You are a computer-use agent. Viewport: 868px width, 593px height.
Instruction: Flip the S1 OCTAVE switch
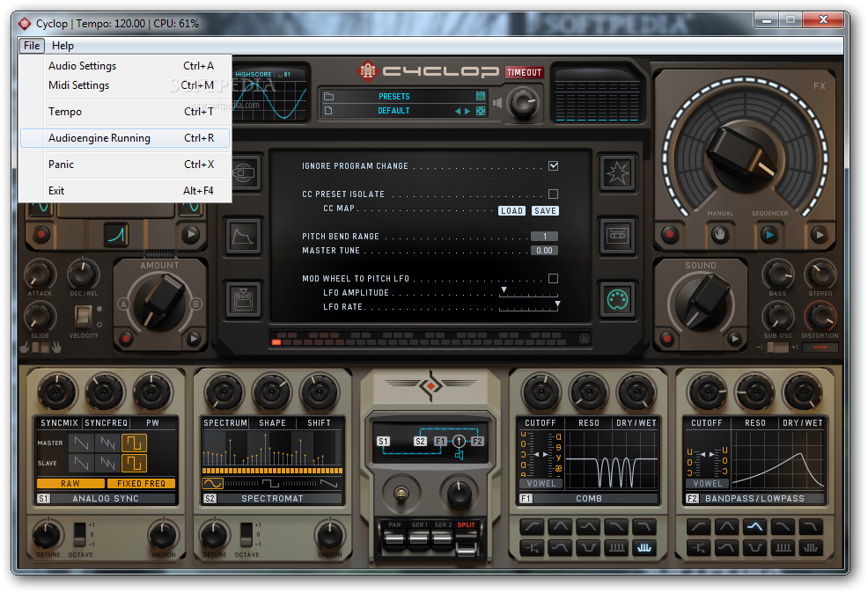(79, 534)
